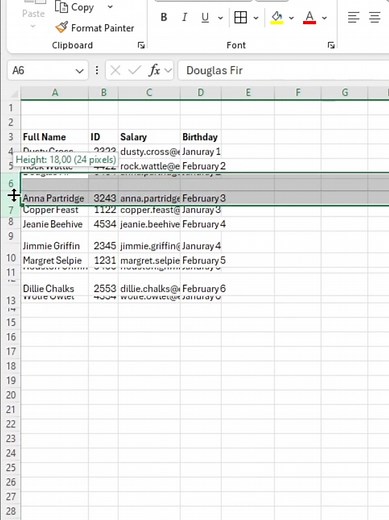Select the Jeanie Beehive cell
This screenshot has height=520, width=389.
[55, 224]
